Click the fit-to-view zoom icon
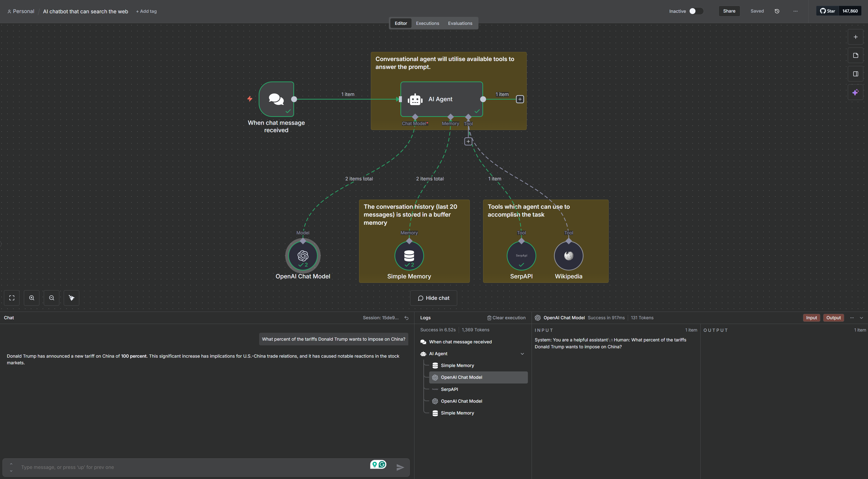Screen dimensions: 868x479 [12, 298]
